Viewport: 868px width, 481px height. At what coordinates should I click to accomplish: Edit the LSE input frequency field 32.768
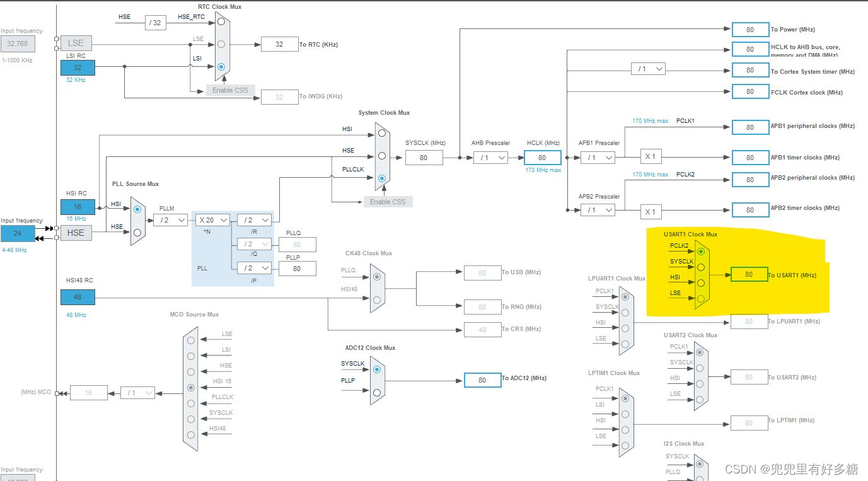pos(18,44)
